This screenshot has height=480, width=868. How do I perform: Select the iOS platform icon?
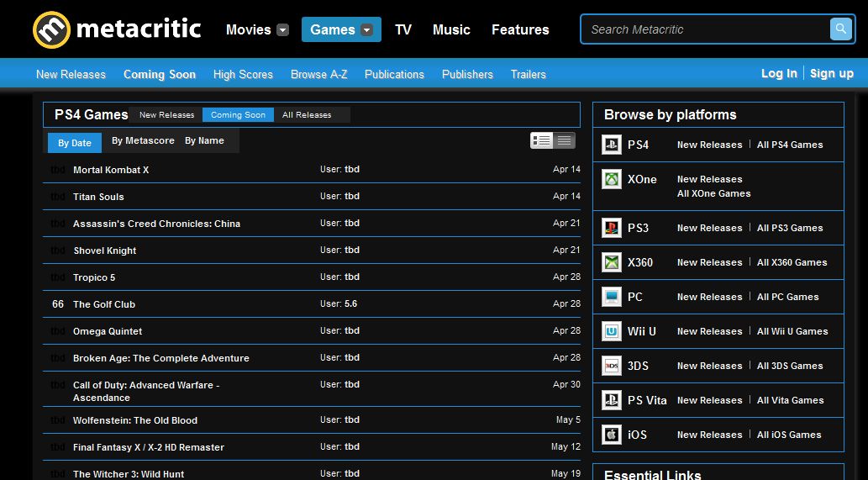tap(612, 435)
